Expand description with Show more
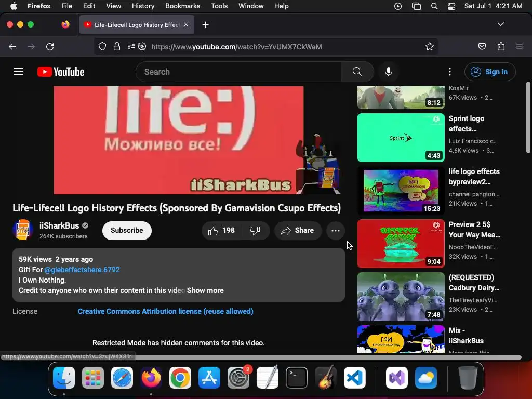Viewport: 532px width, 399px height. (205, 290)
